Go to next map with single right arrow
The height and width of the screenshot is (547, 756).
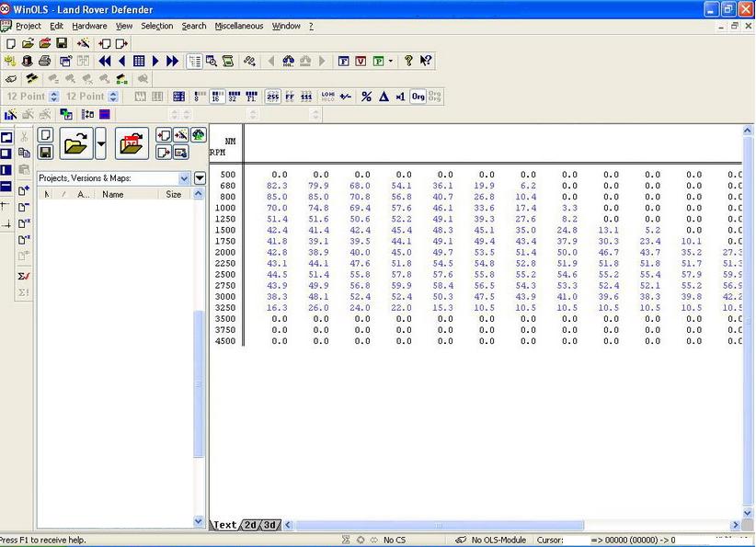[155, 61]
